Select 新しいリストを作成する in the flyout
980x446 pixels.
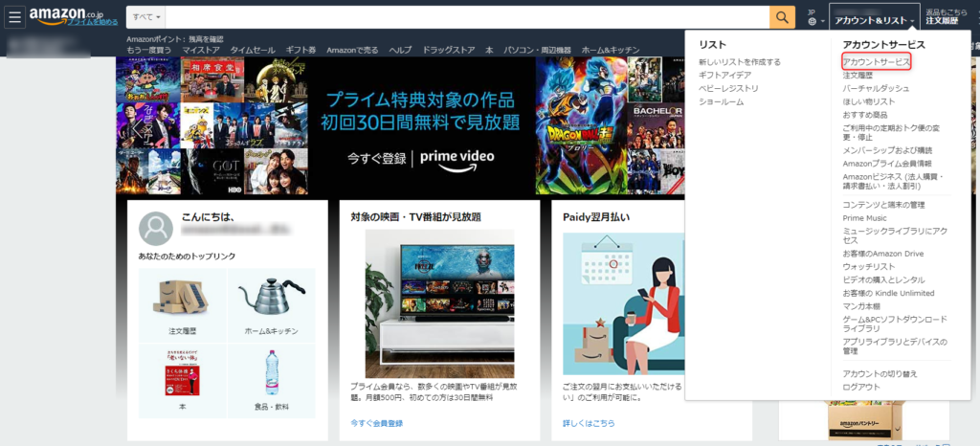[740, 62]
